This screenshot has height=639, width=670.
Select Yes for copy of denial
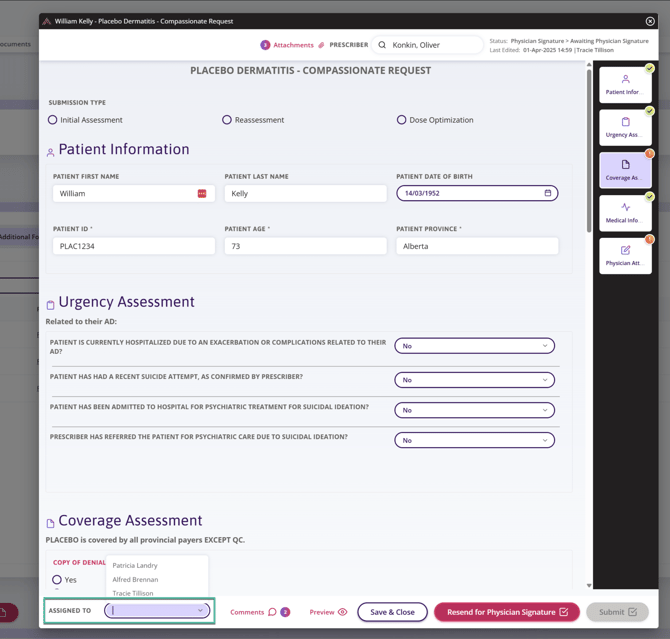tap(57, 580)
